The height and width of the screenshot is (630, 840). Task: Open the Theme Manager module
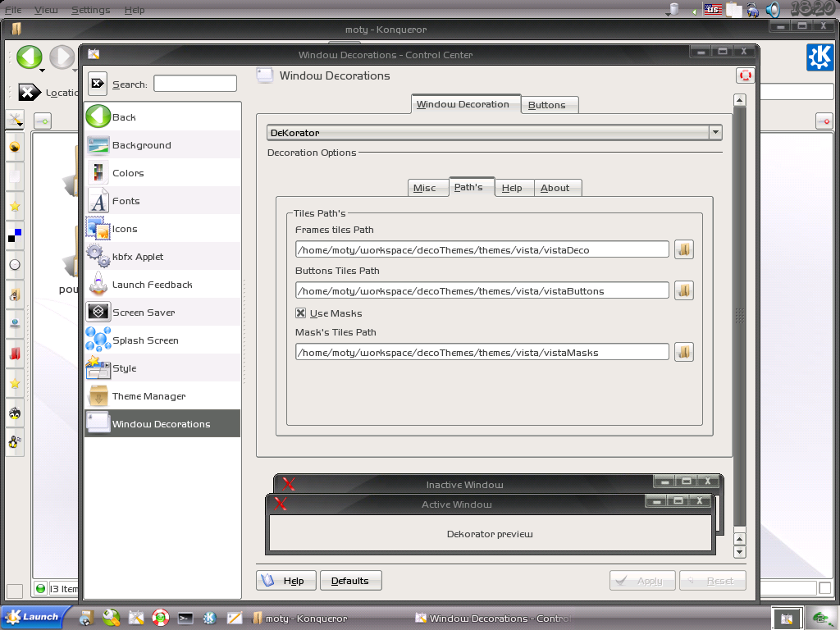(162, 396)
